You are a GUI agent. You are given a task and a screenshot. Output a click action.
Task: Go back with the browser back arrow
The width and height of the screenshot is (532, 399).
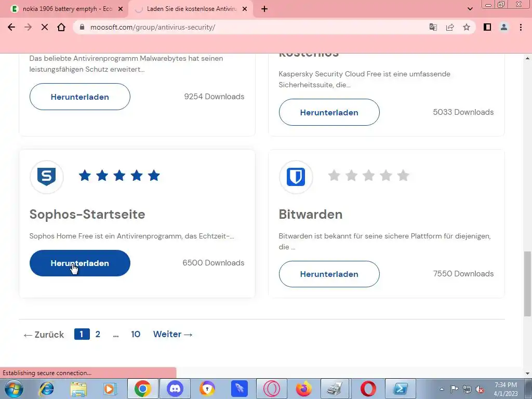[x=11, y=27]
